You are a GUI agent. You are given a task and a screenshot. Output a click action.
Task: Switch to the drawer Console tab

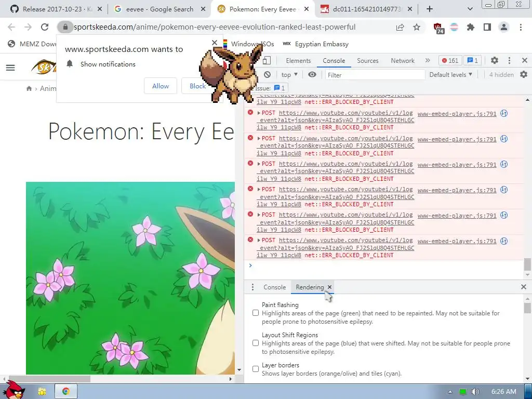(274, 287)
